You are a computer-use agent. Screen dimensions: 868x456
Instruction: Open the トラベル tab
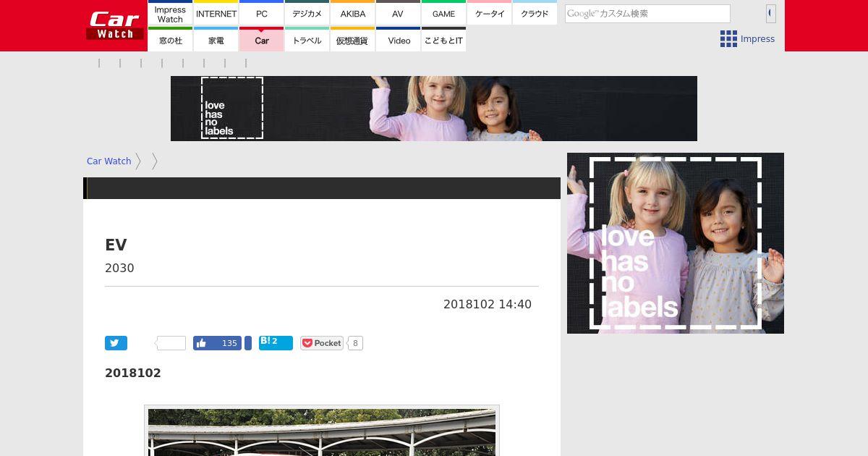click(x=307, y=40)
